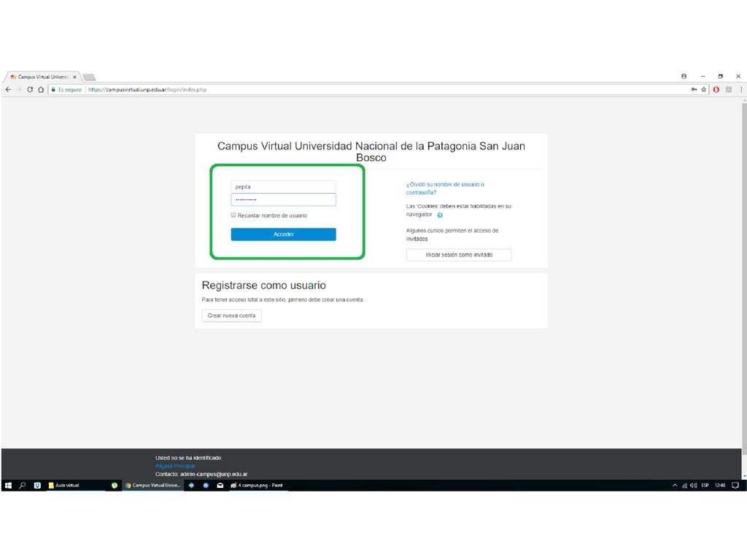Select the Campus Virtual Universidad tab
Screen dimensions: 747x560
[x=43, y=77]
